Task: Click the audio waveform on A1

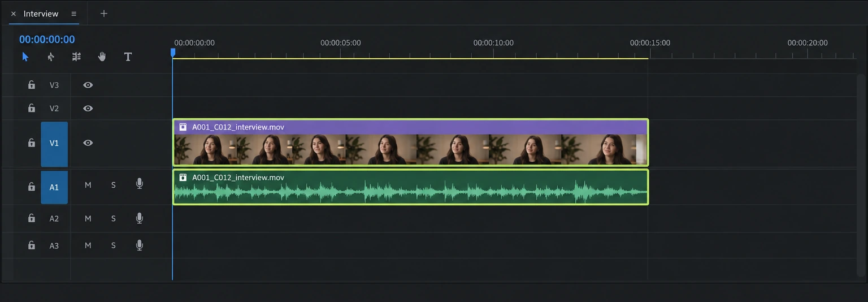Action: point(410,193)
